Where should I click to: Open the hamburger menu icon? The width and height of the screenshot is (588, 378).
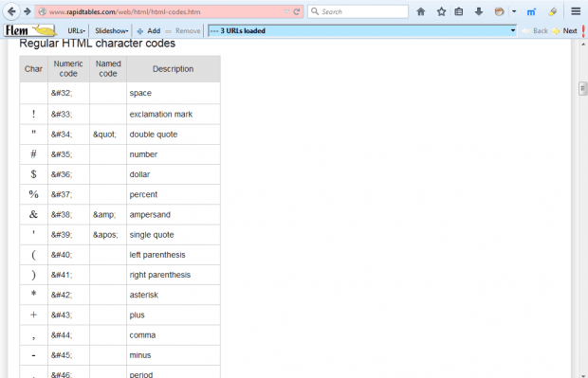tap(576, 11)
